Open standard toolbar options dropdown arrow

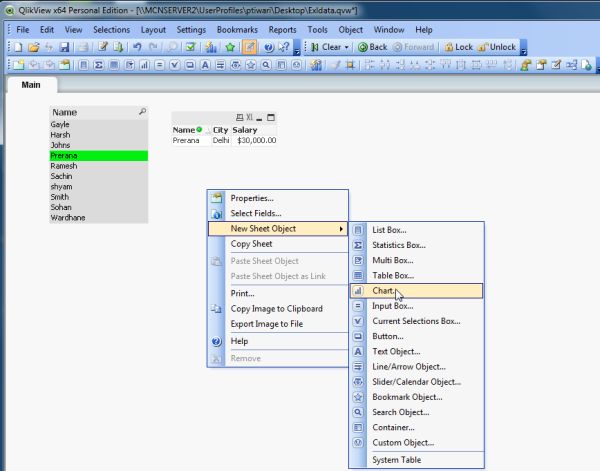point(297,47)
